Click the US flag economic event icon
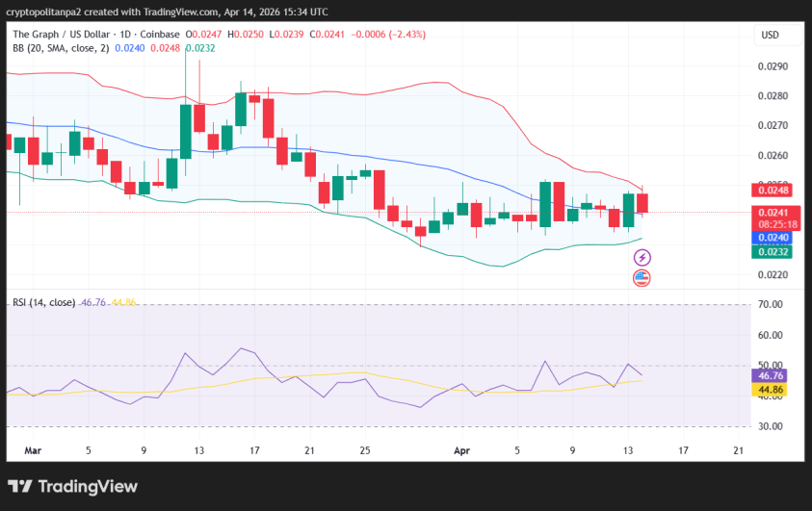Image resolution: width=812 pixels, height=511 pixels. (x=642, y=278)
